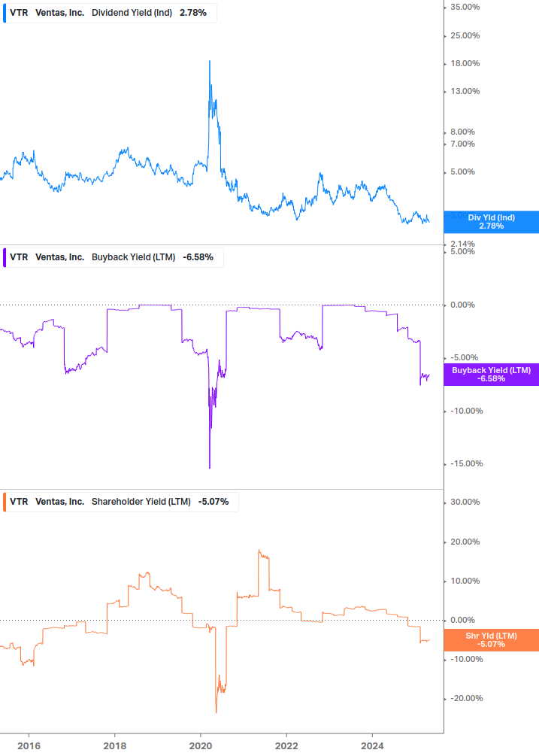This screenshot has width=539, height=756.
Task: Select the blue Div Yld (Ind) 2.78% tag
Action: point(492,222)
